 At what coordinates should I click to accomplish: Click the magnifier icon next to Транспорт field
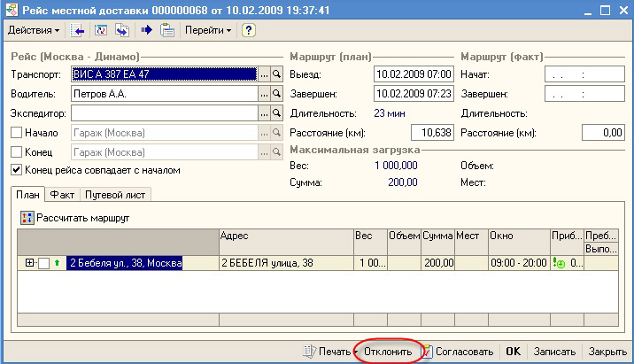276,74
